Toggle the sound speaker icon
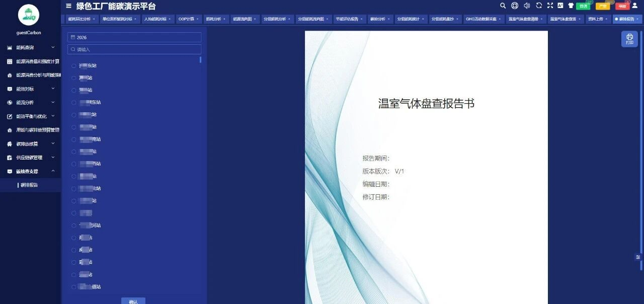The image size is (644, 304). pyautogui.click(x=527, y=6)
